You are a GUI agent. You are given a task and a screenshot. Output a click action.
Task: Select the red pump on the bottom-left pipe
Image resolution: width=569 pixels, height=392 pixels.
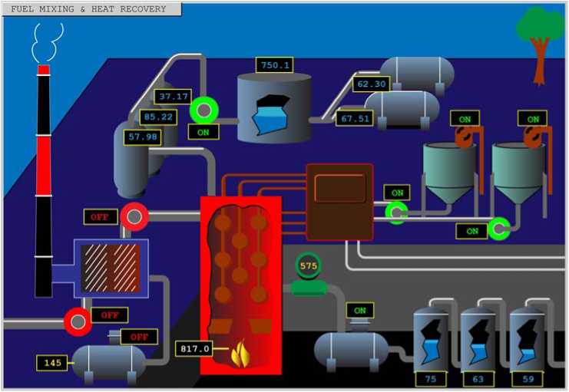[x=78, y=321]
